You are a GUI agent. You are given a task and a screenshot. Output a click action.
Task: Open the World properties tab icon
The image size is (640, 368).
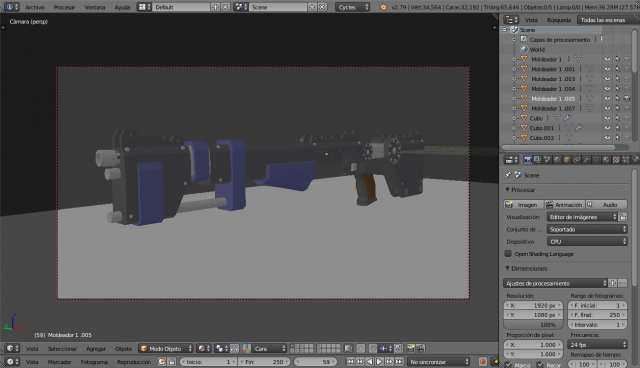(557, 160)
